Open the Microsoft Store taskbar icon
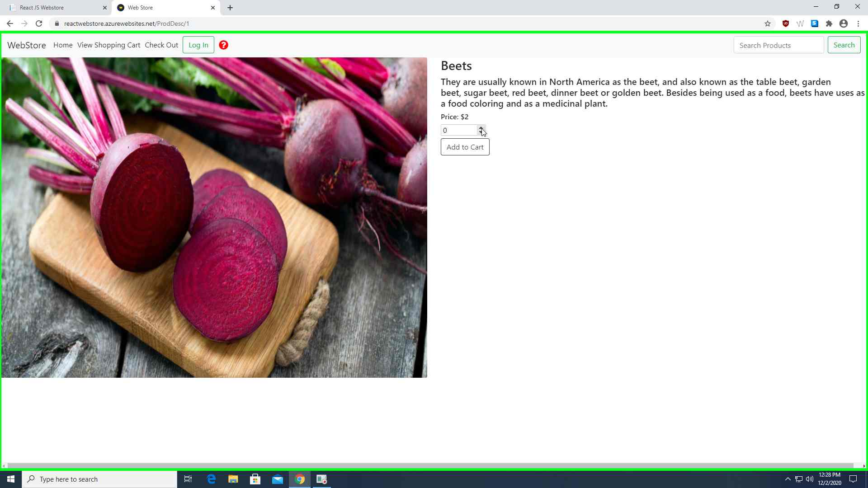 [x=255, y=479]
